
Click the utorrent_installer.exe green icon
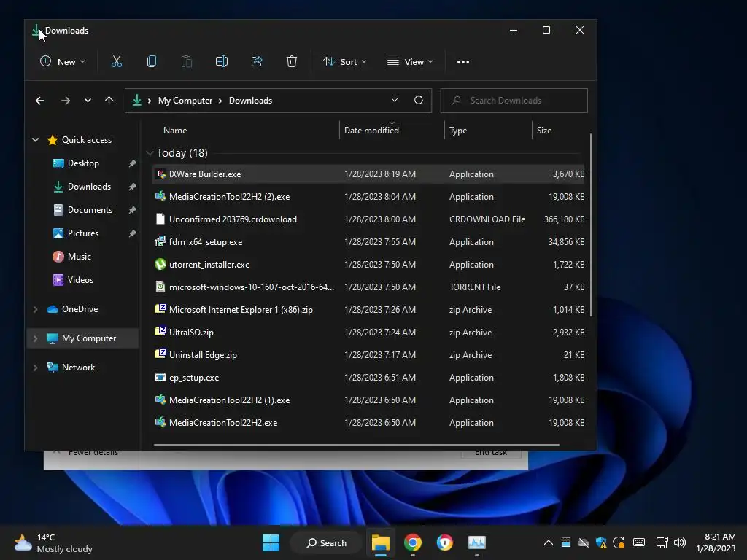[160, 264]
